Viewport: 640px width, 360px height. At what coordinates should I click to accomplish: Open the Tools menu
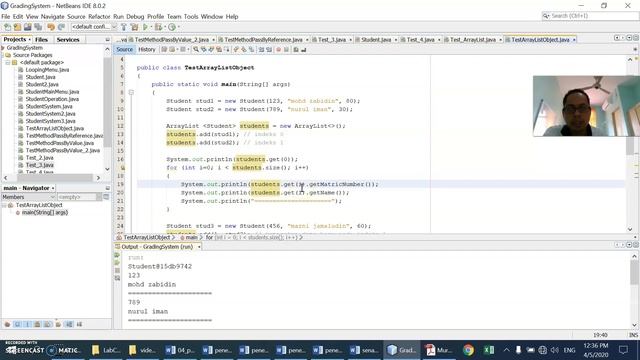coord(191,16)
